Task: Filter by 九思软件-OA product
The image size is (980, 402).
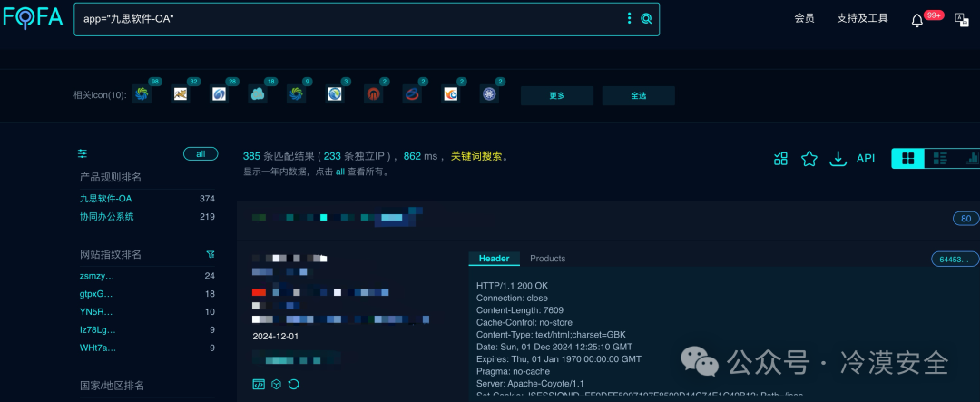Action: pos(105,199)
